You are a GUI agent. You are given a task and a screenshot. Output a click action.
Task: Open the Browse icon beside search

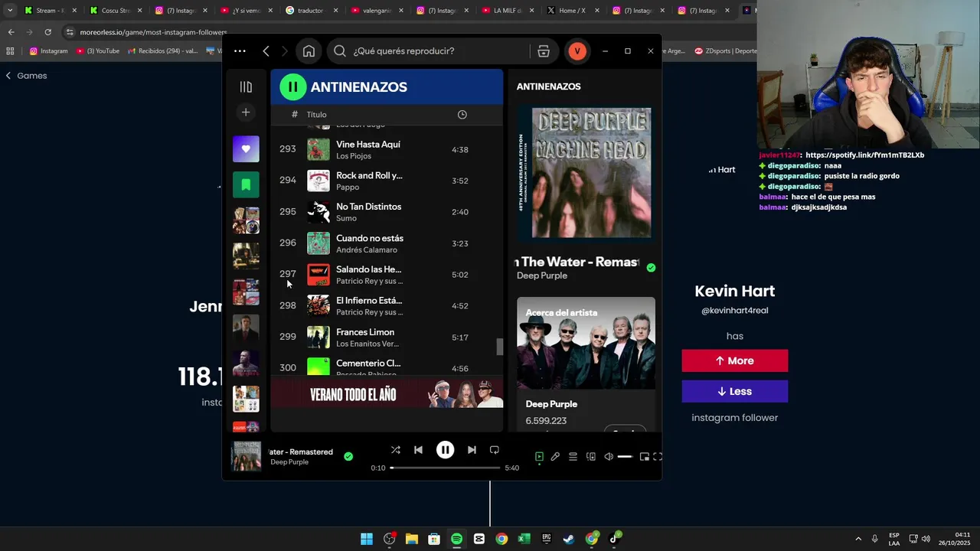click(544, 51)
